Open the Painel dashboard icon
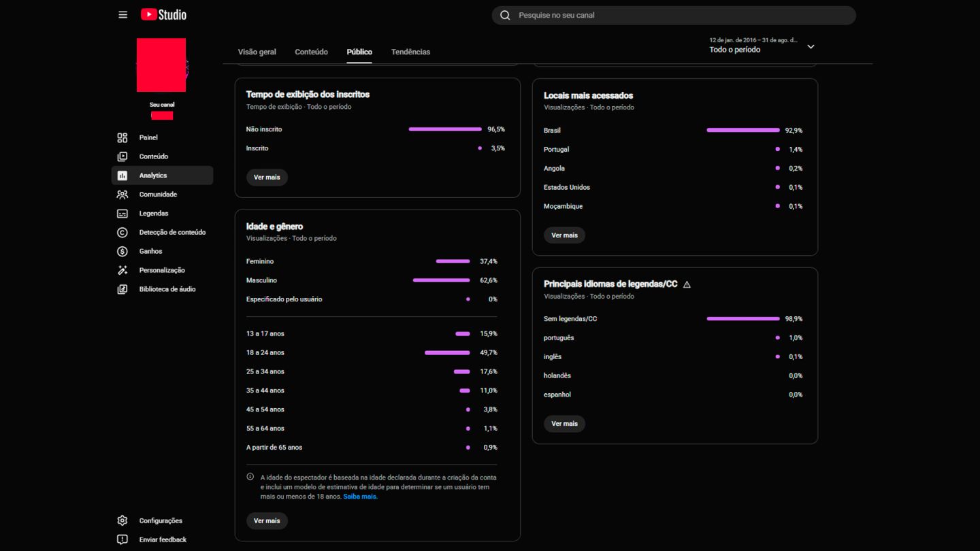980x551 pixels. click(122, 137)
